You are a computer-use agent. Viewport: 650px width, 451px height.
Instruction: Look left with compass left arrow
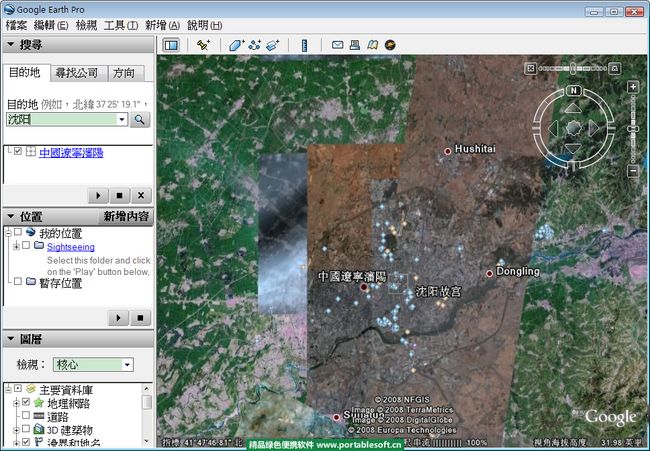tap(553, 129)
